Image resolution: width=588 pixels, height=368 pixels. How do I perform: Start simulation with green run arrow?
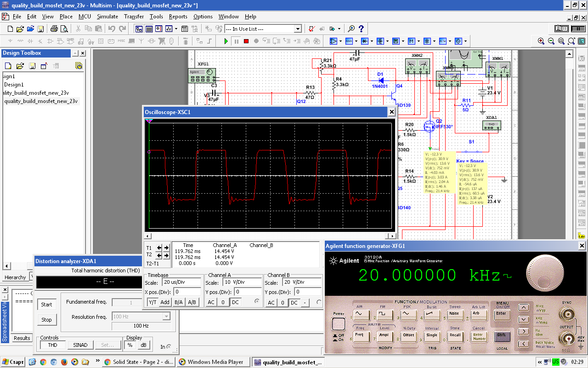(x=226, y=41)
